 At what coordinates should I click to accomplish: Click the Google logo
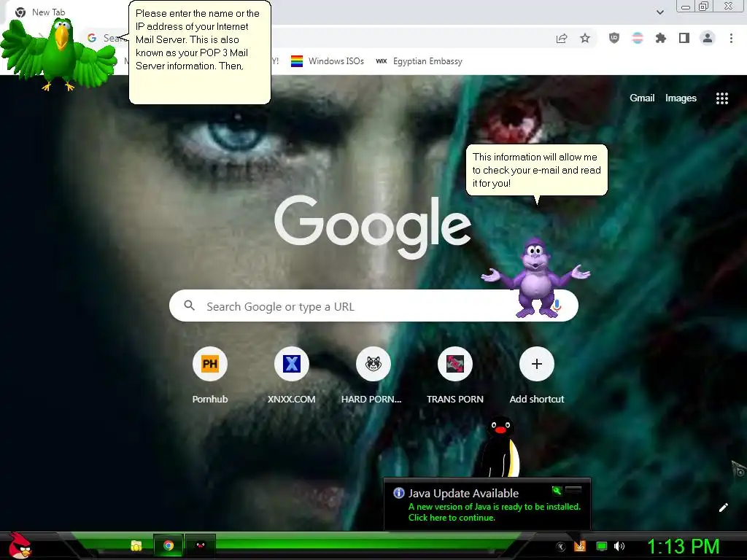click(x=373, y=227)
